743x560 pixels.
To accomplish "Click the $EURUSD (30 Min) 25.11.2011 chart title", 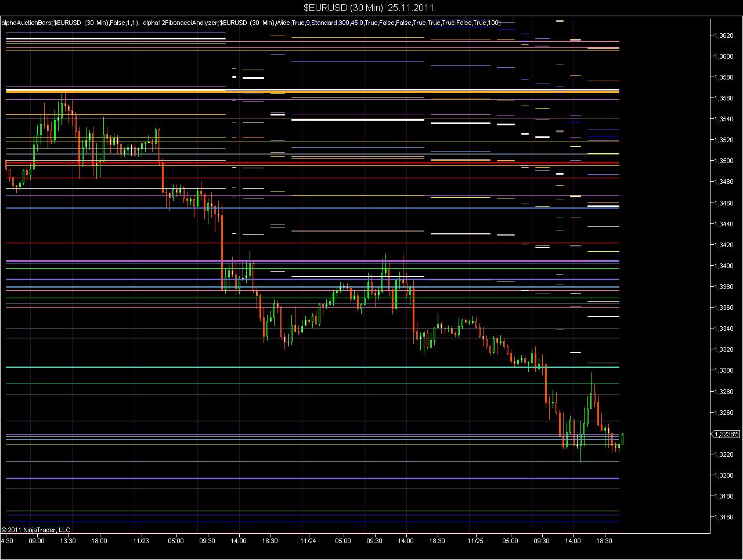I will click(369, 8).
